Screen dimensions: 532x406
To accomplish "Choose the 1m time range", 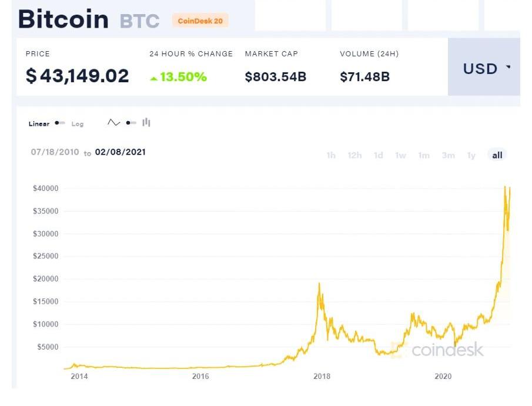I will (424, 156).
